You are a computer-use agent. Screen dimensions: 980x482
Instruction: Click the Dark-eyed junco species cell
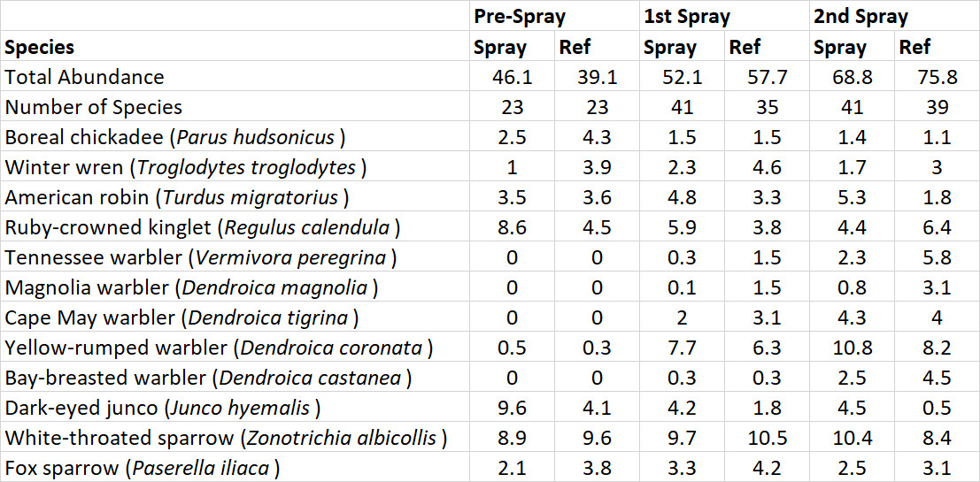tap(163, 408)
